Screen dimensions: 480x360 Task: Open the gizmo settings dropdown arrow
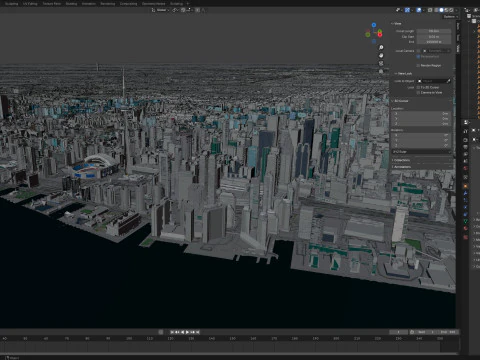(412, 10)
